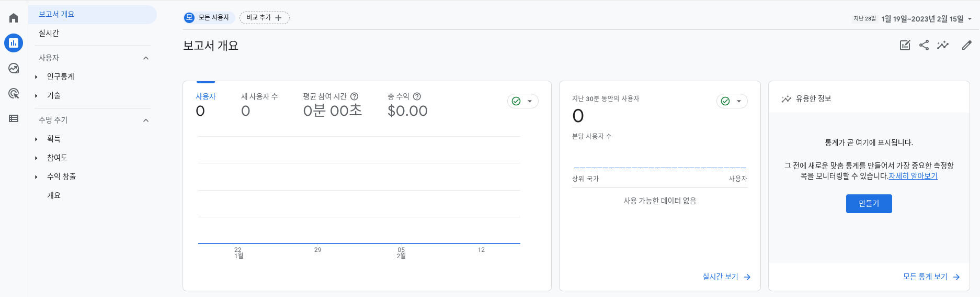Collapse the 사용자 section in sidebar
Viewport: 980px width, 297px height.
(x=146, y=58)
